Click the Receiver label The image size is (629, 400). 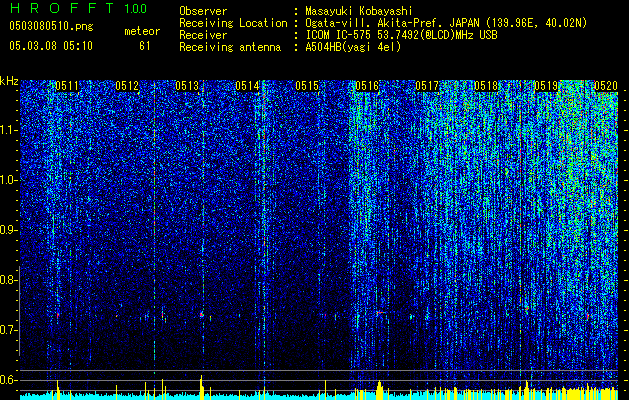[x=203, y=35]
